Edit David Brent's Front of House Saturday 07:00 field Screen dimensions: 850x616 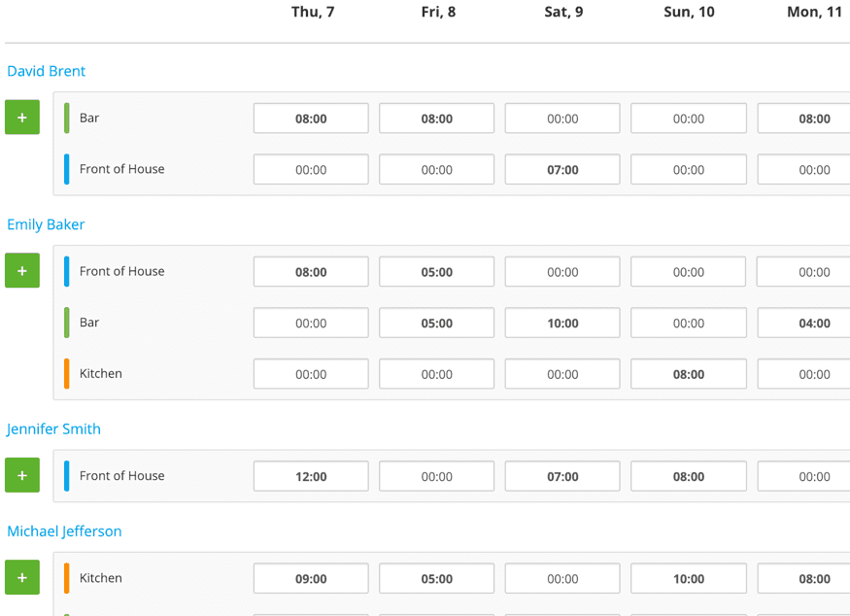tap(562, 168)
